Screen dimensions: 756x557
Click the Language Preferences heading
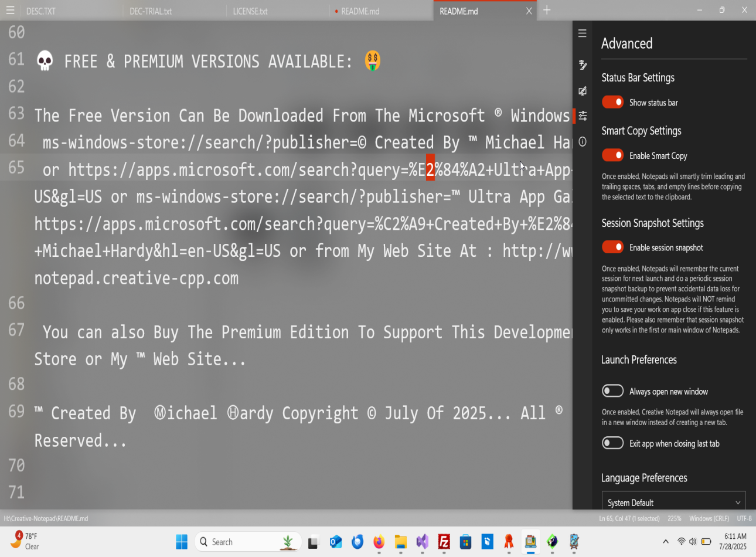(x=644, y=478)
